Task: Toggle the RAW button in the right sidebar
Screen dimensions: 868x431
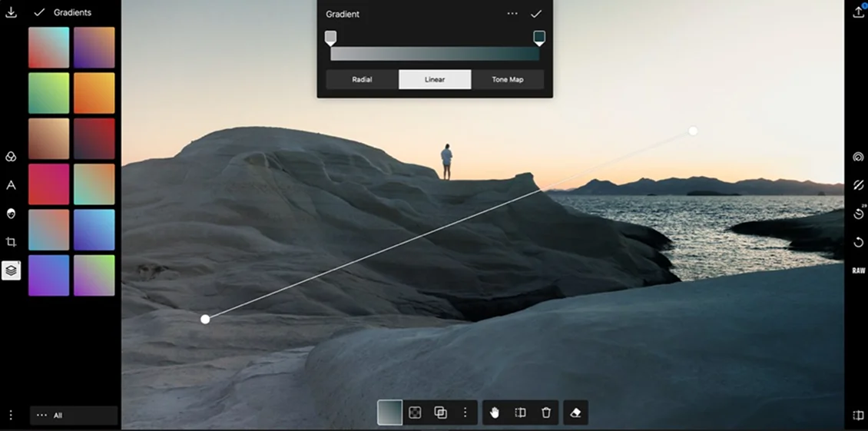Action: click(858, 270)
